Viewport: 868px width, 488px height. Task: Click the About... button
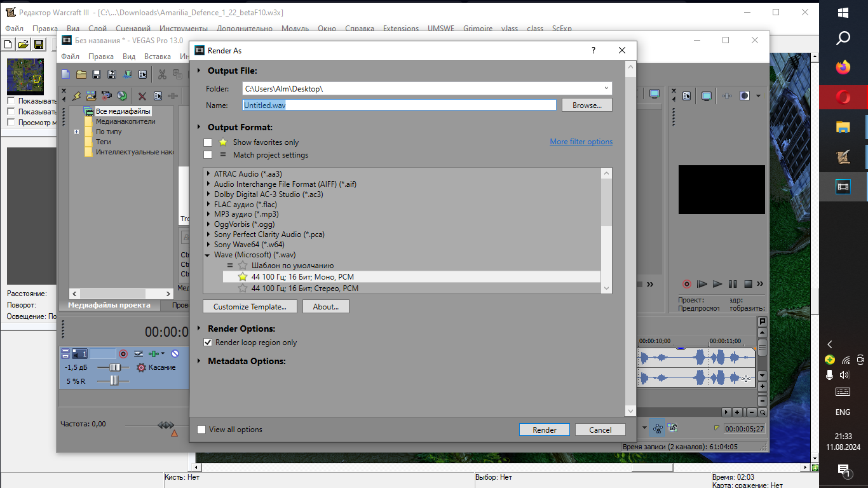point(326,306)
